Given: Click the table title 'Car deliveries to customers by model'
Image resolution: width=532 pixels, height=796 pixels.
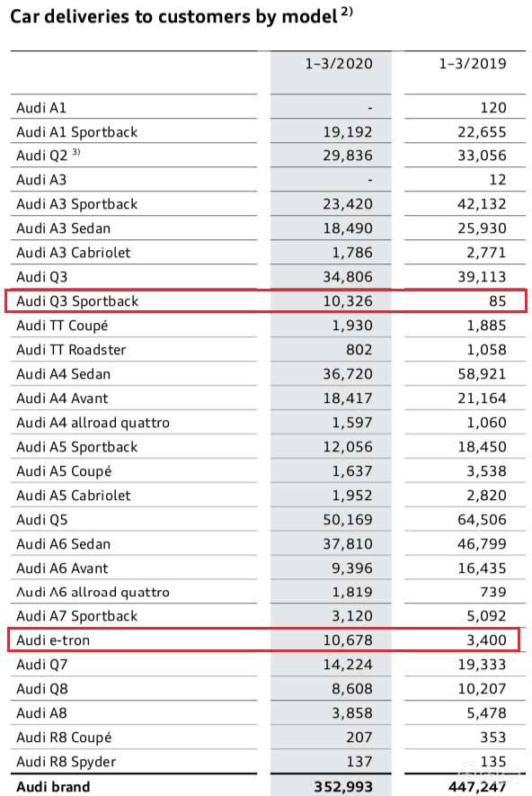Looking at the screenshot, I should [174, 17].
